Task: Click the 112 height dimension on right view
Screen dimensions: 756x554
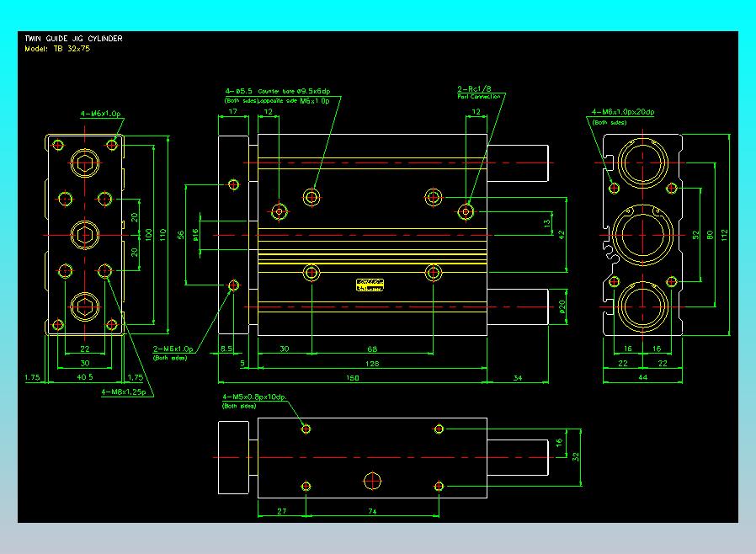Action: 724,233
